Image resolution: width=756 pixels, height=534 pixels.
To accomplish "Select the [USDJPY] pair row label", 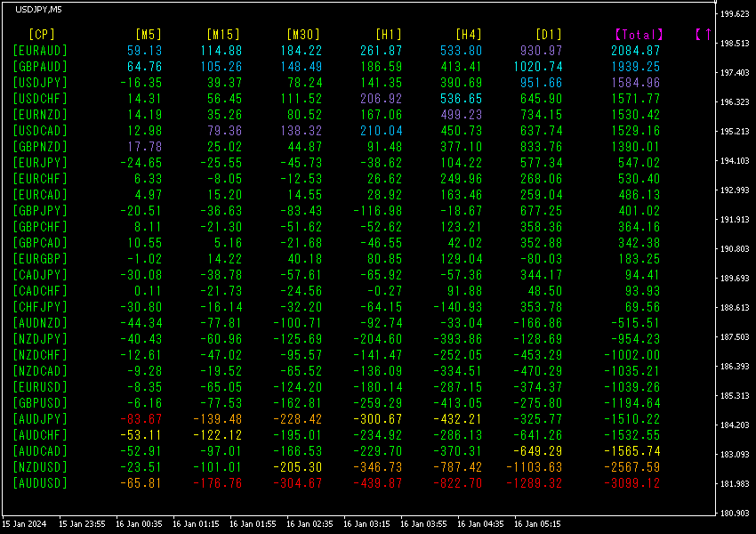I will pyautogui.click(x=40, y=83).
